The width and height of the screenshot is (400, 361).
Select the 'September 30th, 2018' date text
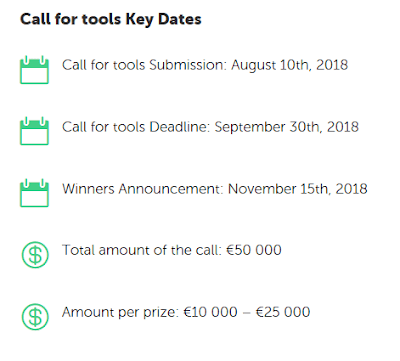pyautogui.click(x=287, y=127)
